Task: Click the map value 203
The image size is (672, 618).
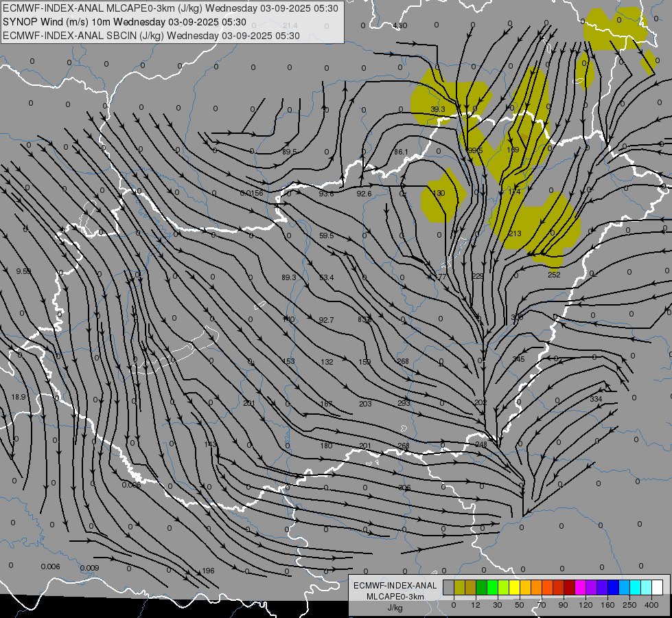Action: (365, 404)
